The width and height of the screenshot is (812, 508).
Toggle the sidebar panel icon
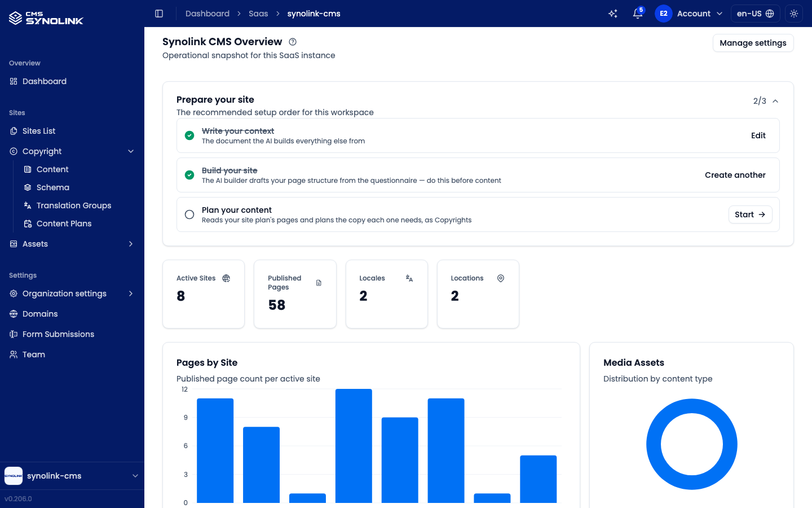[159, 14]
